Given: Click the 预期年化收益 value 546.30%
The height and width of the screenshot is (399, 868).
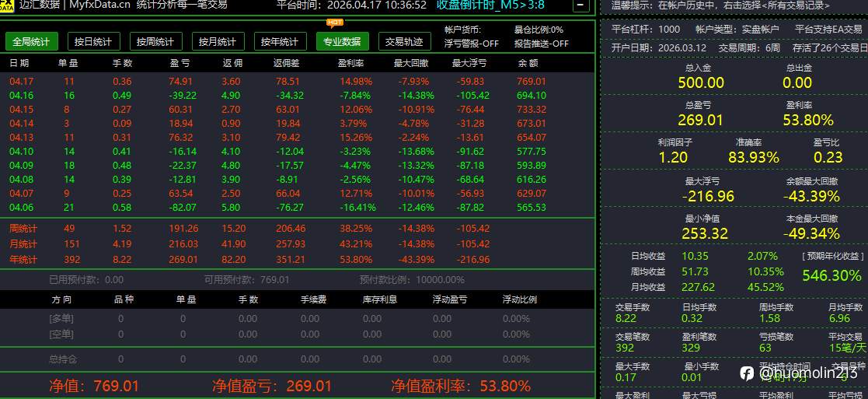Looking at the screenshot, I should (x=832, y=275).
